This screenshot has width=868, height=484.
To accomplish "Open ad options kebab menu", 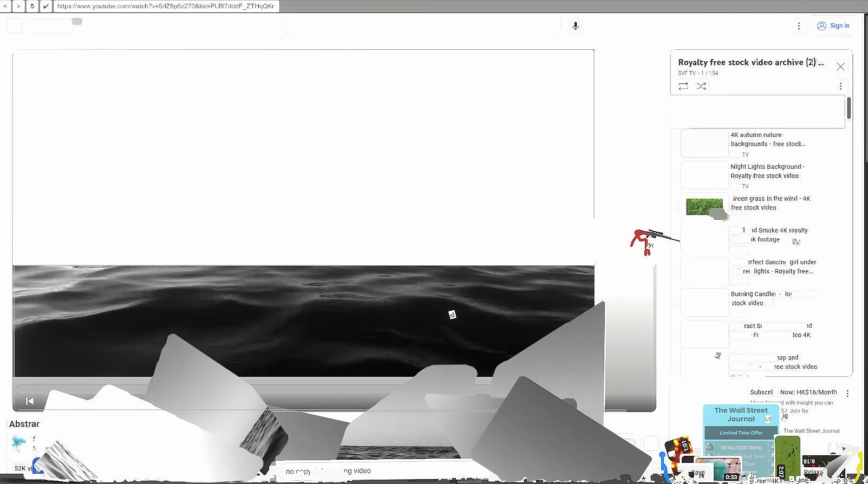I will point(847,393).
